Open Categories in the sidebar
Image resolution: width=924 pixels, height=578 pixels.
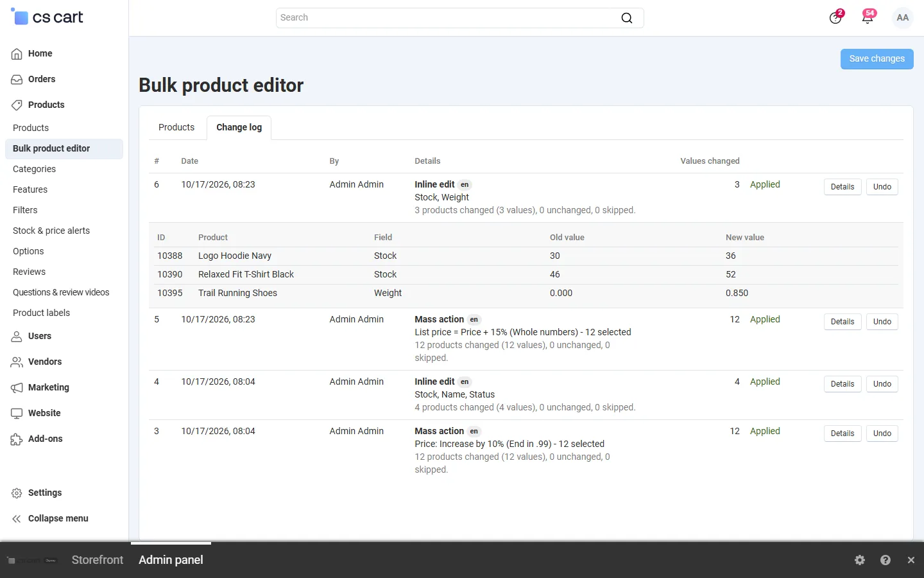tap(34, 169)
